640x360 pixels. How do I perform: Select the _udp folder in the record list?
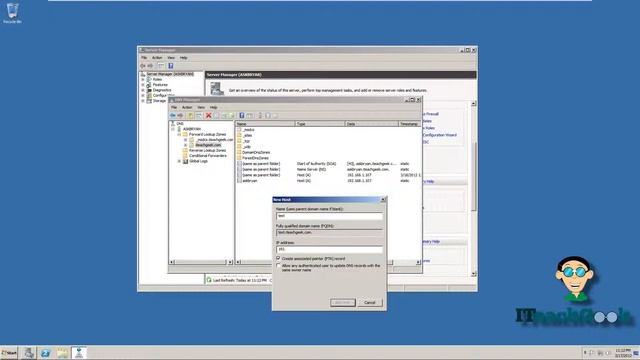coord(244,147)
